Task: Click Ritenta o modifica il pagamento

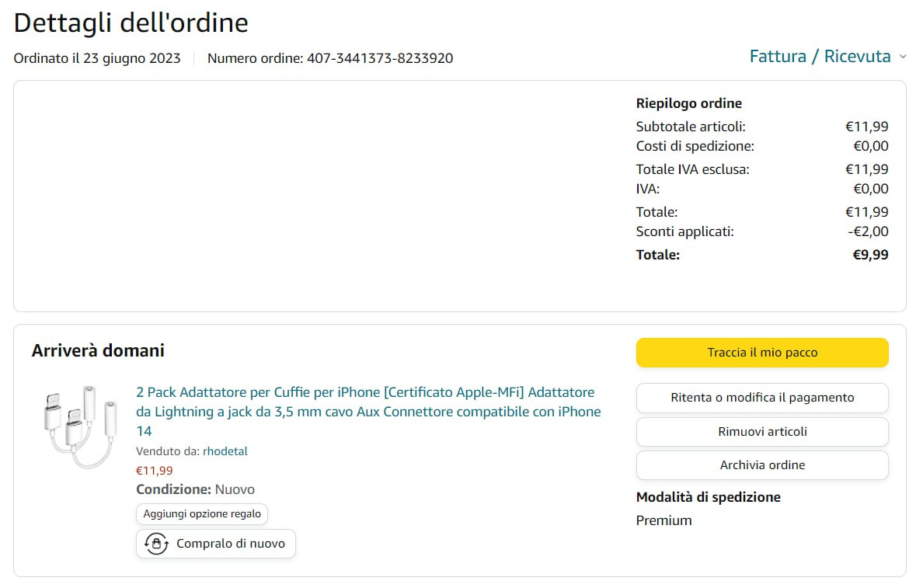Action: 762,398
